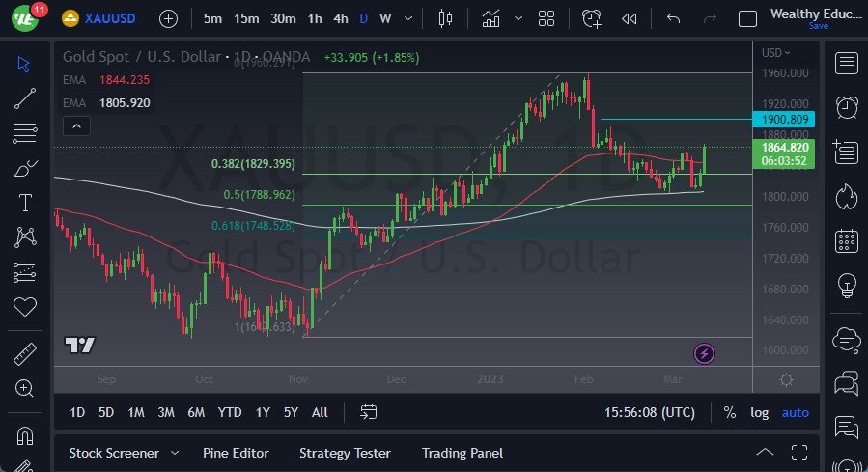Expand the time interval dropdown chevron
The image size is (868, 472).
[x=410, y=18]
